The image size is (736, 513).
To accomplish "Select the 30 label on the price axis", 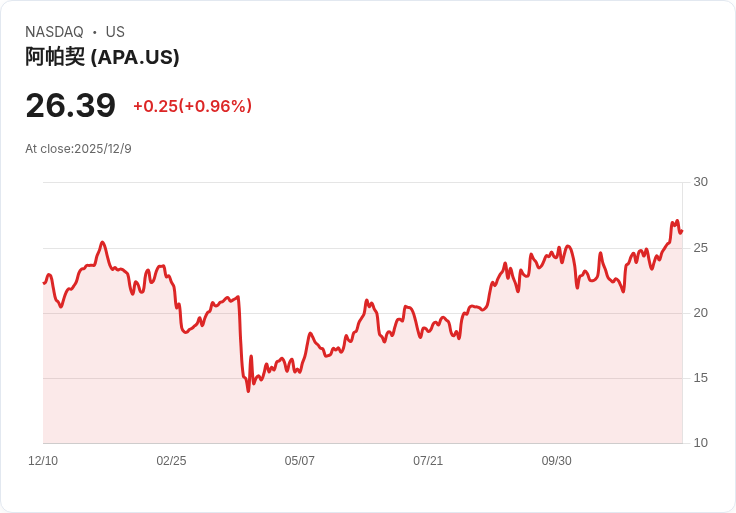I will tap(700, 182).
